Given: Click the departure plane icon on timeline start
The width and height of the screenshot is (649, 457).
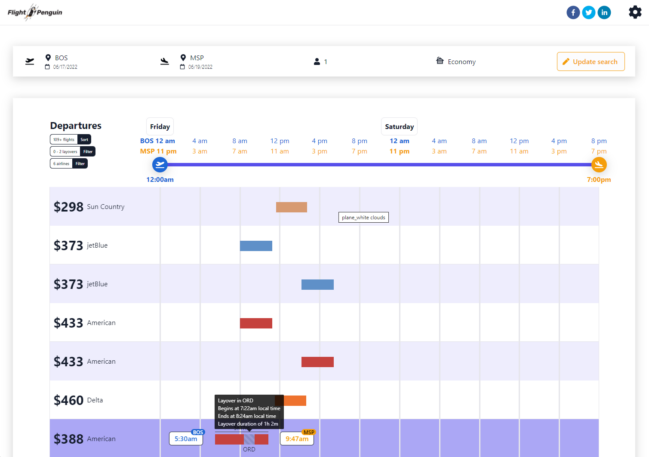Looking at the screenshot, I should click(x=160, y=164).
